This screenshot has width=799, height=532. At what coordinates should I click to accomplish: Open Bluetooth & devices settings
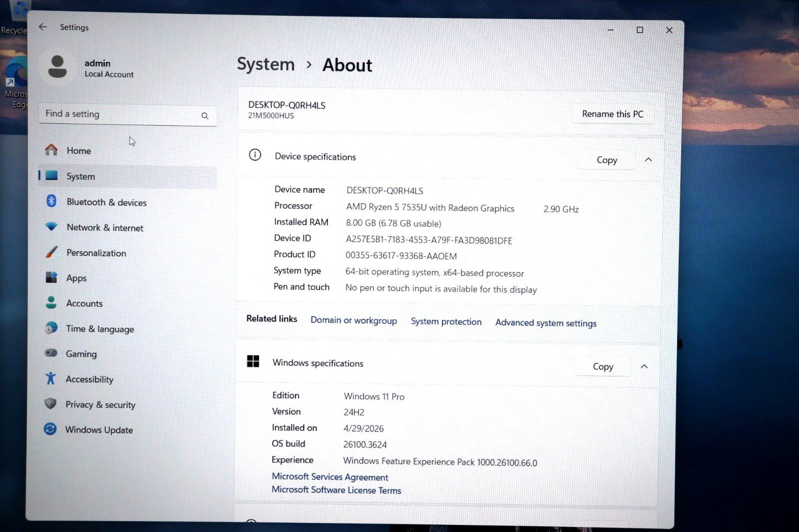point(127,202)
